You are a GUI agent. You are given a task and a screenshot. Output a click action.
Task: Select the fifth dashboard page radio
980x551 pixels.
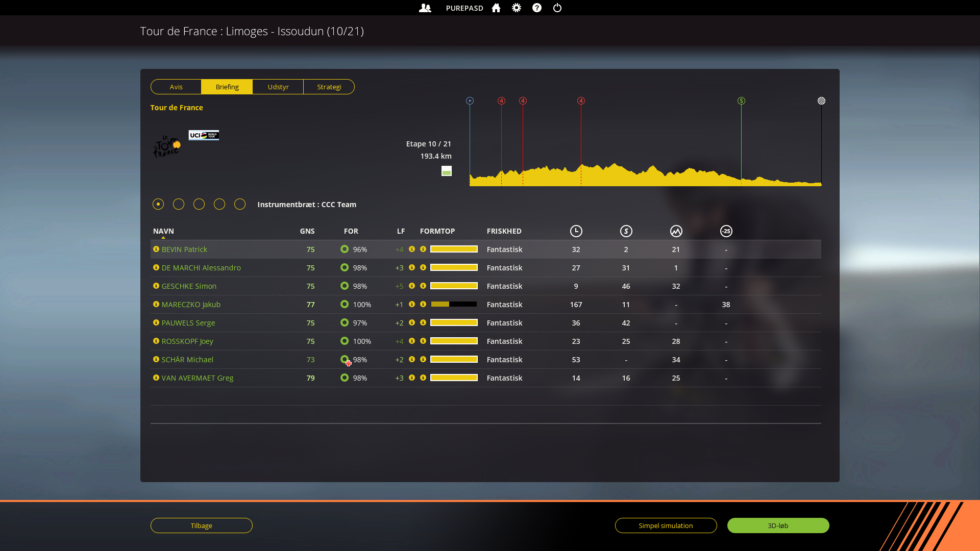(240, 204)
